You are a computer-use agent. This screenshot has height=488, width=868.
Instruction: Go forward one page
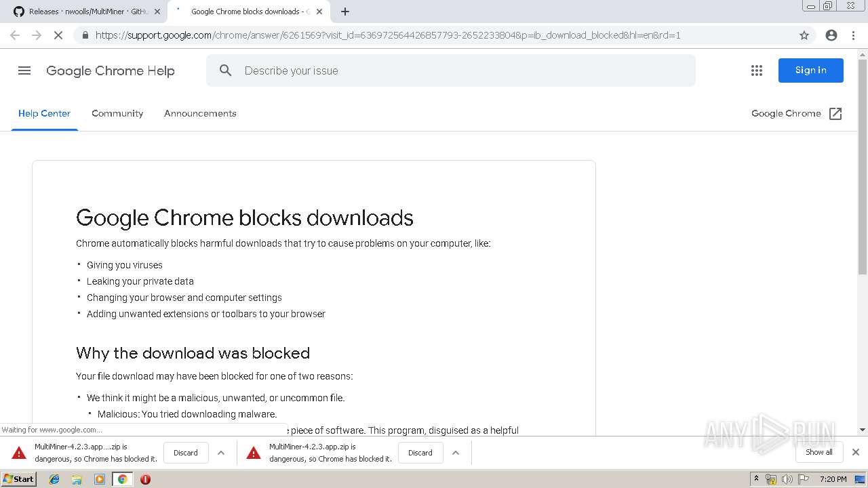[x=37, y=35]
